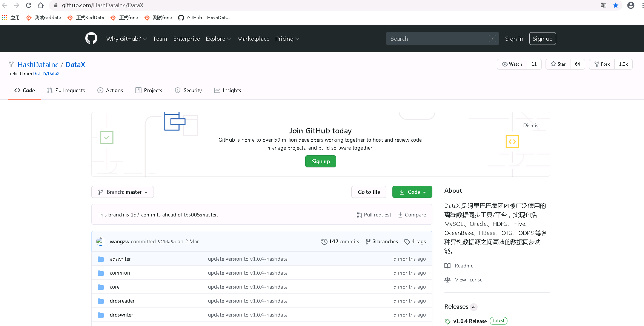
Task: Open the green Code download dropdown
Action: (412, 192)
